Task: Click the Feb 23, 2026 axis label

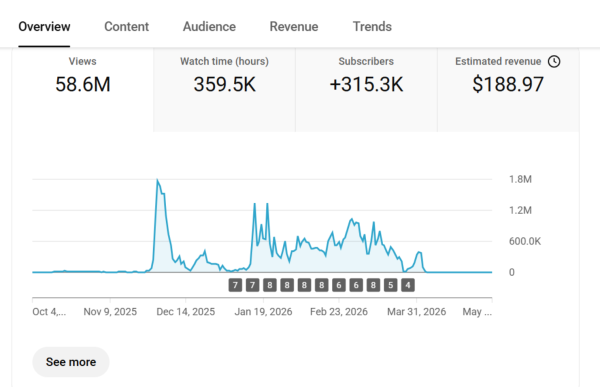Action: coord(339,312)
